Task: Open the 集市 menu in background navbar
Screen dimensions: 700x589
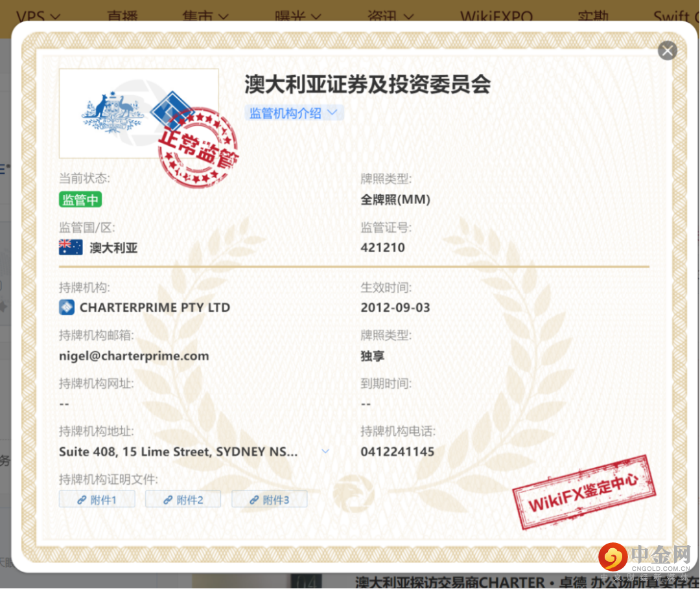Action: tap(205, 16)
